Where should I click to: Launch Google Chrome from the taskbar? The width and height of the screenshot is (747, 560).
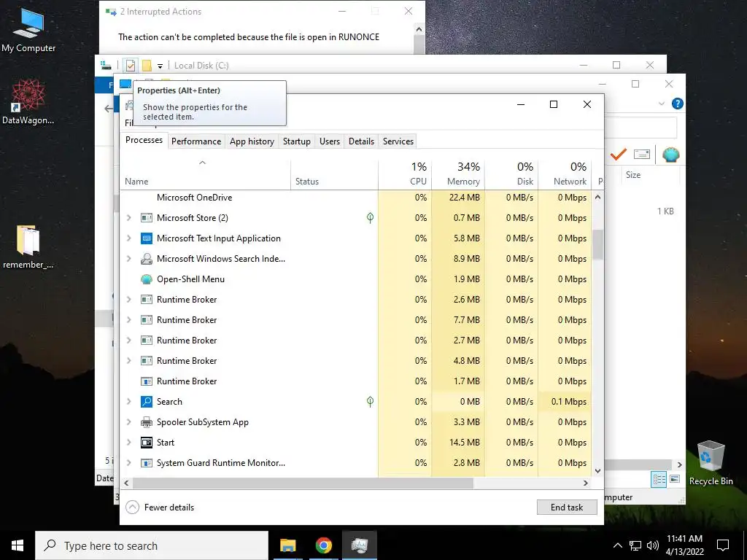tap(323, 545)
